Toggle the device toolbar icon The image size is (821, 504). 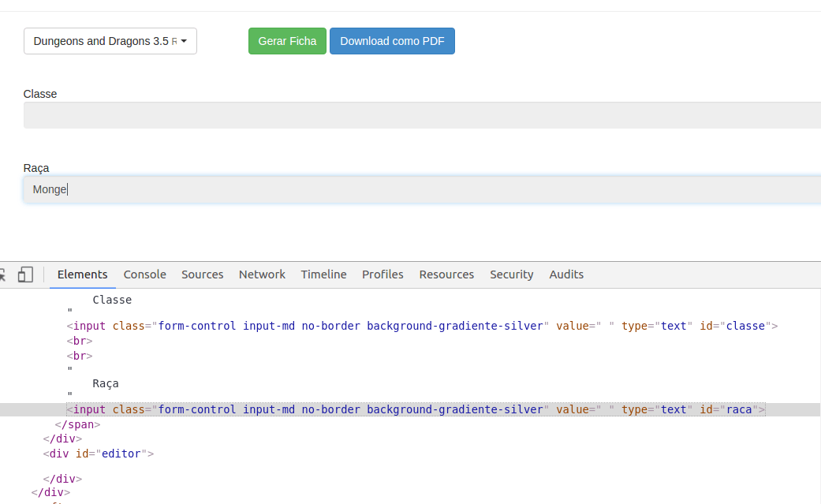point(26,274)
